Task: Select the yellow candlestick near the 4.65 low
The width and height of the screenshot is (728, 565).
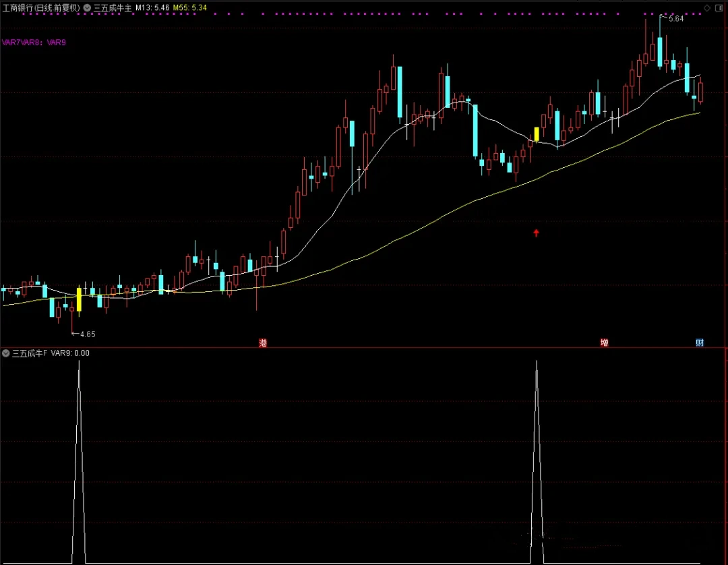Action: (x=79, y=299)
